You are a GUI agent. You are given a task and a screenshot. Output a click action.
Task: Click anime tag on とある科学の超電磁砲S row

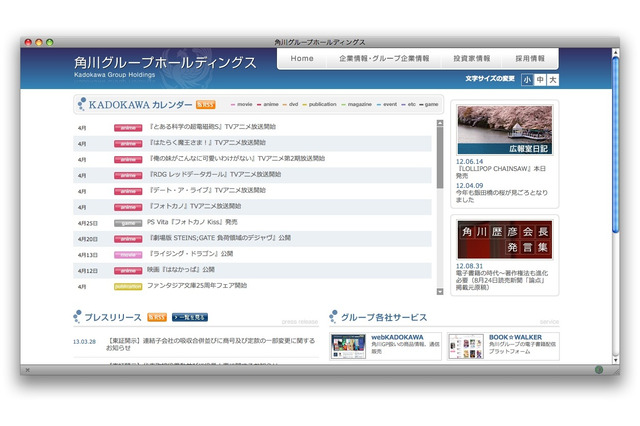tap(128, 128)
